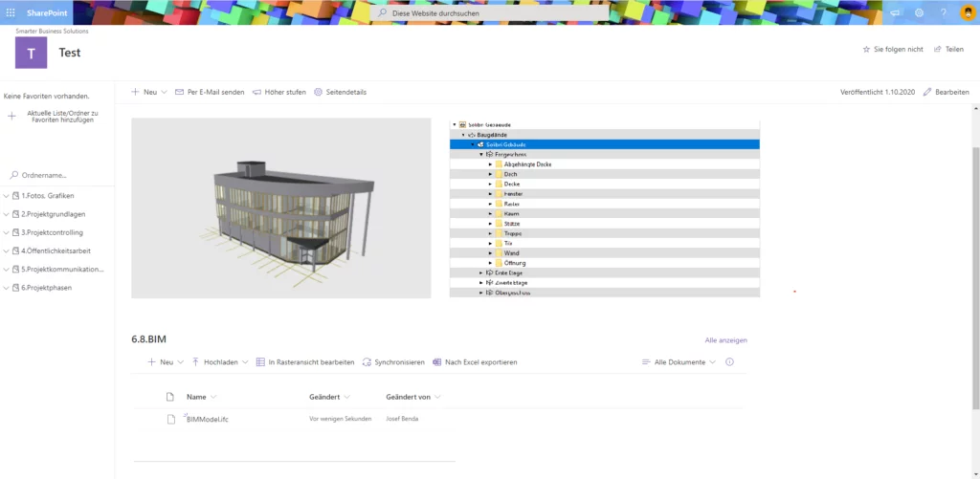This screenshot has width=980, height=479.
Task: Open the settings gear icon
Action: point(919,12)
